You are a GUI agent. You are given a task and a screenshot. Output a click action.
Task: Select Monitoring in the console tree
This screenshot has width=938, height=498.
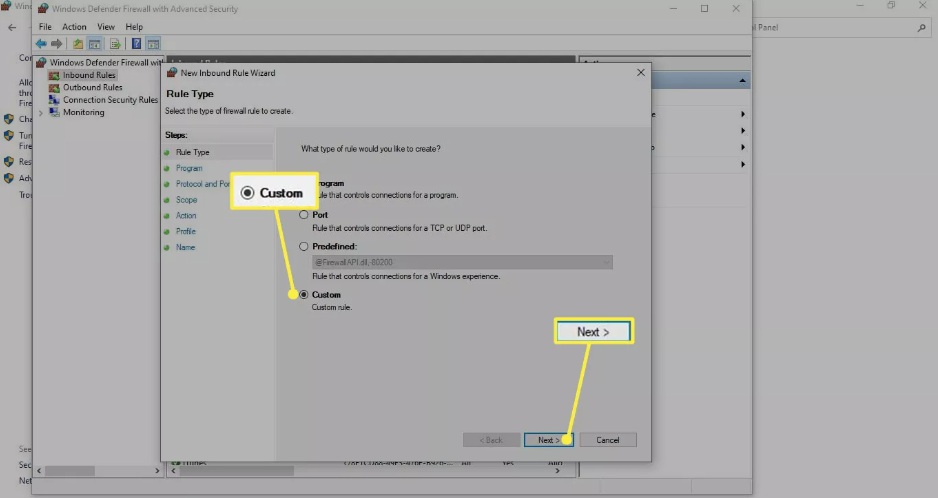tap(83, 113)
